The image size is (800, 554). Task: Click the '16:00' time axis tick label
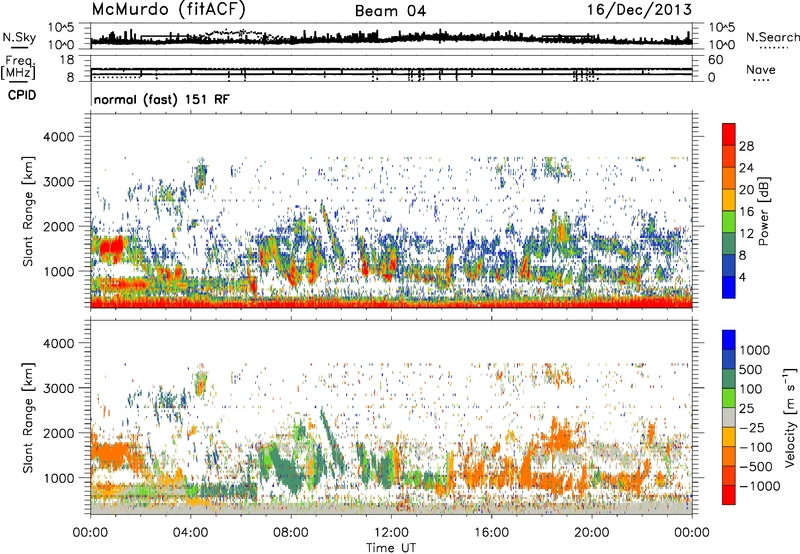tap(491, 533)
